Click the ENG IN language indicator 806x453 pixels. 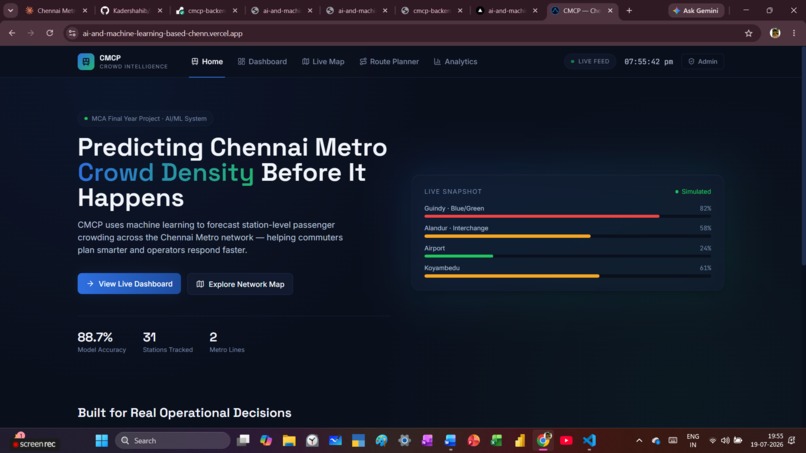coord(692,441)
